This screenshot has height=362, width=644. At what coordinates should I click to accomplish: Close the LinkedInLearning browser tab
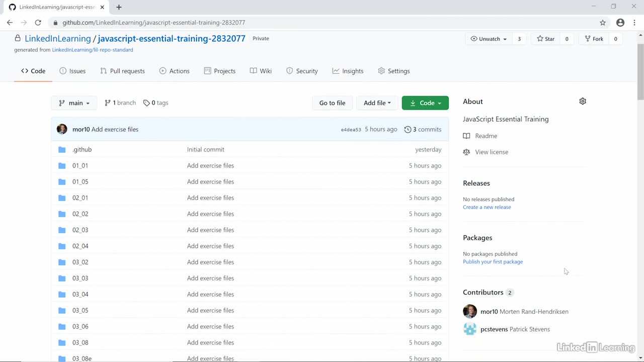(103, 7)
